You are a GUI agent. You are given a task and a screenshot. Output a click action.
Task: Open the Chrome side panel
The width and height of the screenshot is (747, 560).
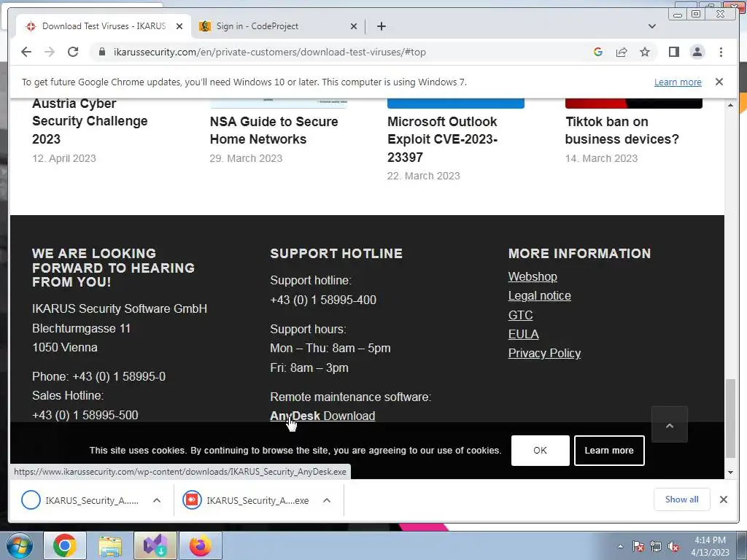click(673, 52)
